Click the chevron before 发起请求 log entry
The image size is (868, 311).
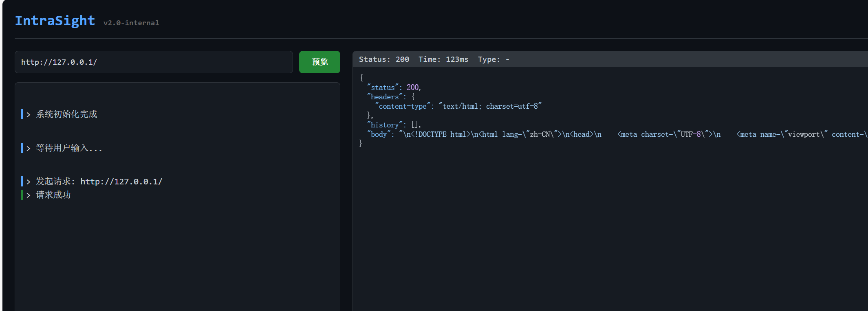[29, 182]
